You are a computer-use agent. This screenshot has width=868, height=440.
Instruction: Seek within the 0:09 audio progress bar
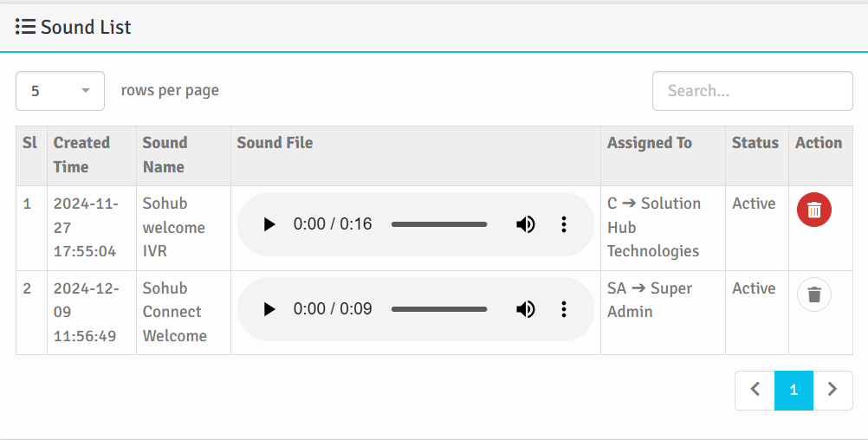point(439,309)
